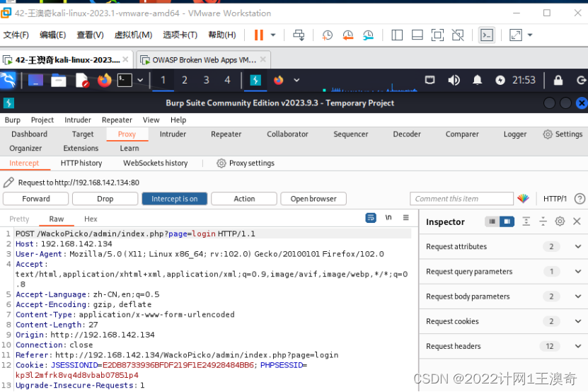Open the Burp menu
The height and width of the screenshot is (392, 588).
click(12, 120)
